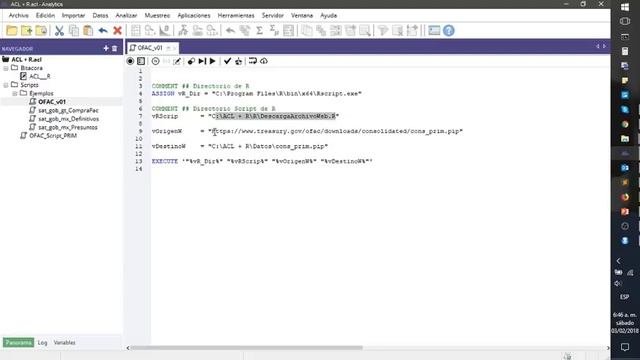Click the plus icon in Navegador header

pos(106,48)
